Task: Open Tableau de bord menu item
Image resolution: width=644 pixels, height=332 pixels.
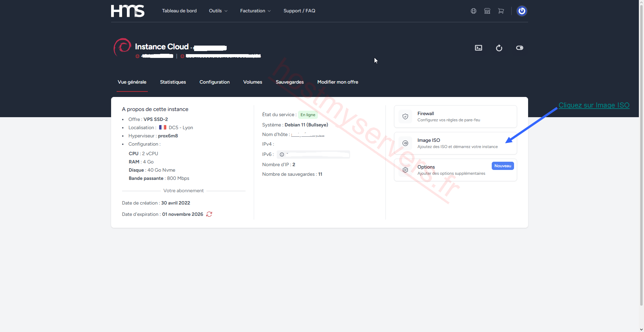Action: [179, 11]
